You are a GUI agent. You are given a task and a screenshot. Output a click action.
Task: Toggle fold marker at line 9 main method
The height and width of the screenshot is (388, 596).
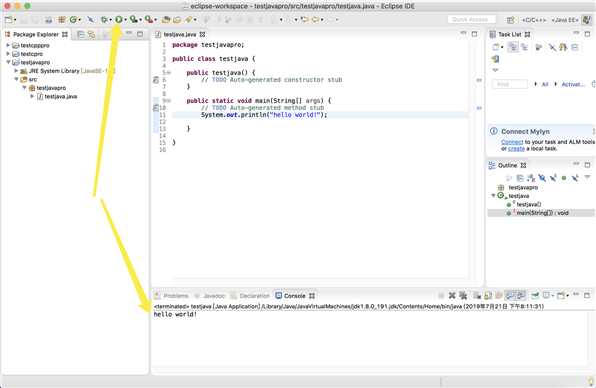point(169,101)
